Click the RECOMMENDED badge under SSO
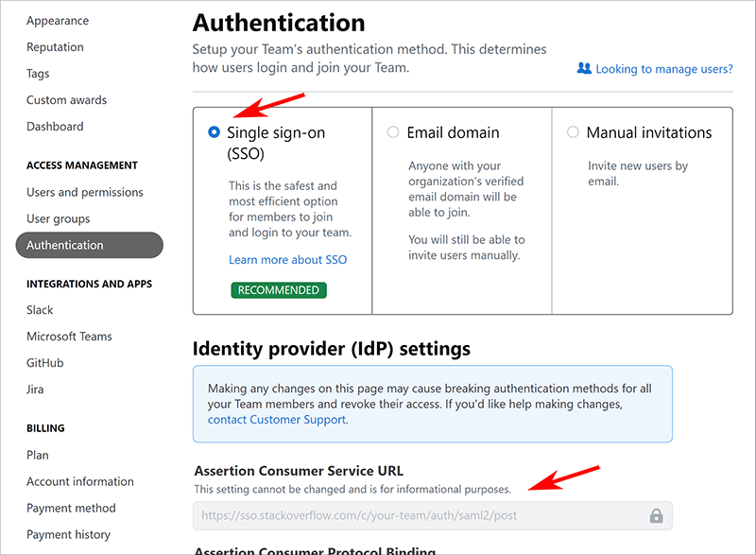 [x=278, y=290]
